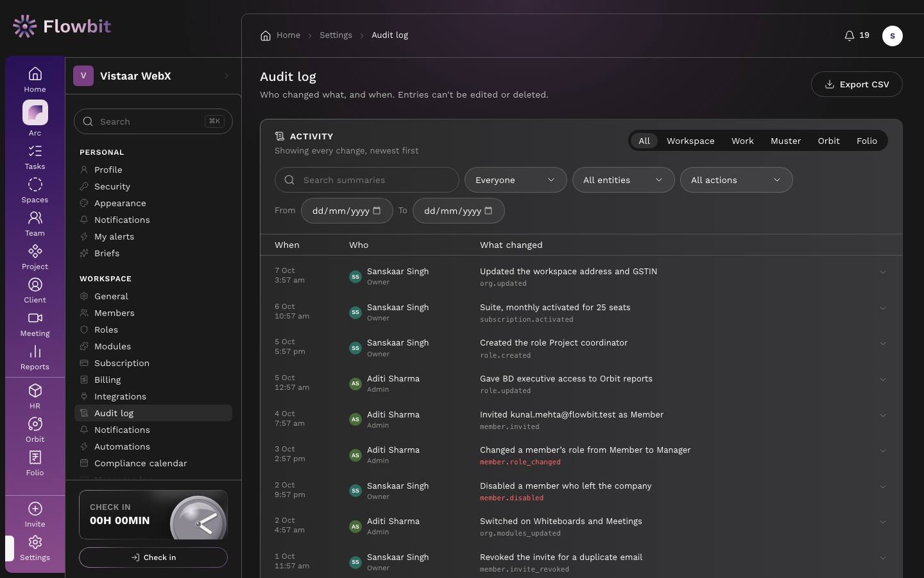Focus the sidebar Search box
Image resolution: width=924 pixels, height=578 pixels.
(153, 121)
